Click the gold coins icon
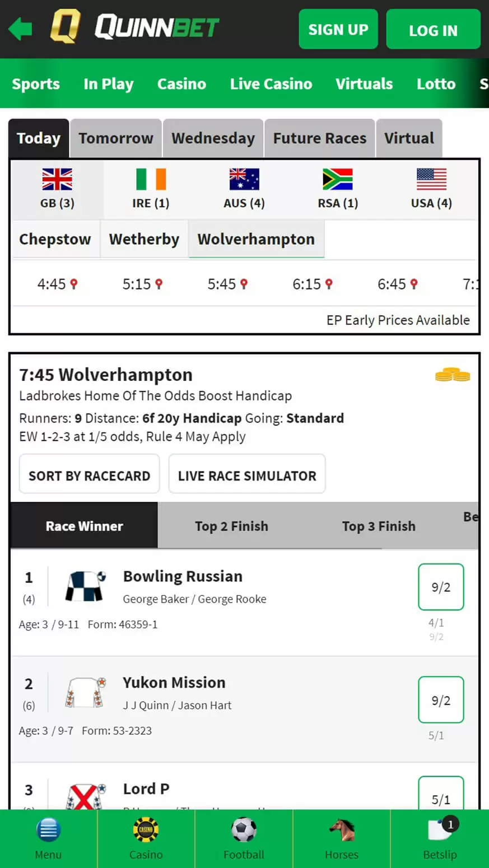 pyautogui.click(x=453, y=375)
